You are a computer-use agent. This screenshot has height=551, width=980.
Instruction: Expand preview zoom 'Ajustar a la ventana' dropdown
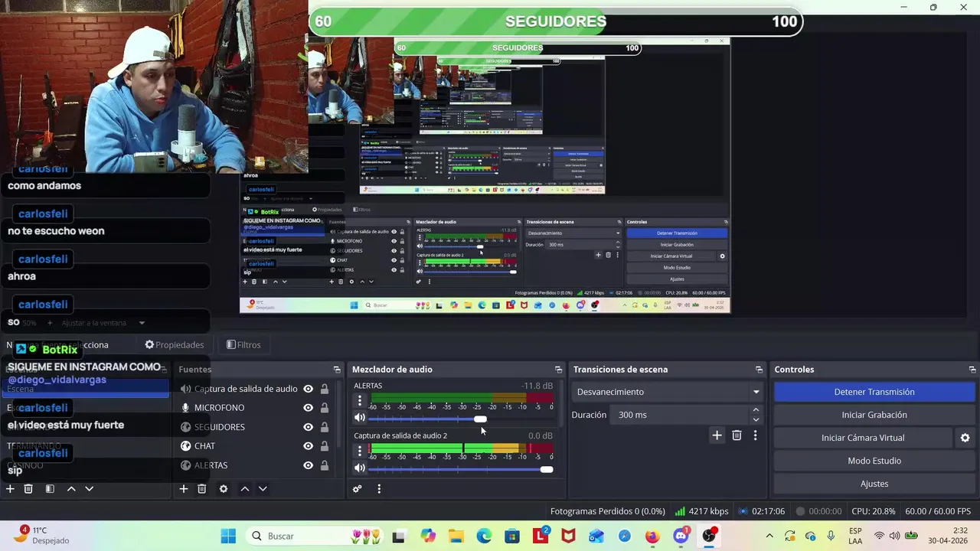point(142,323)
